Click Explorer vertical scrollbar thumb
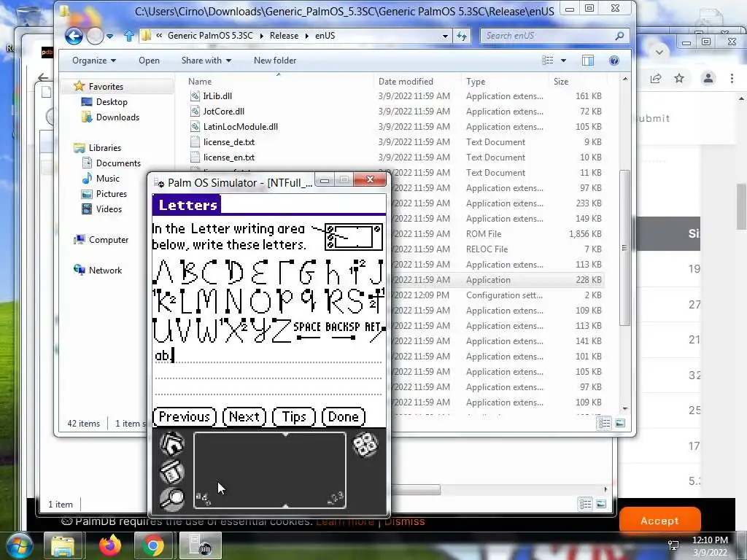Screen dimensions: 747x560 (624, 248)
